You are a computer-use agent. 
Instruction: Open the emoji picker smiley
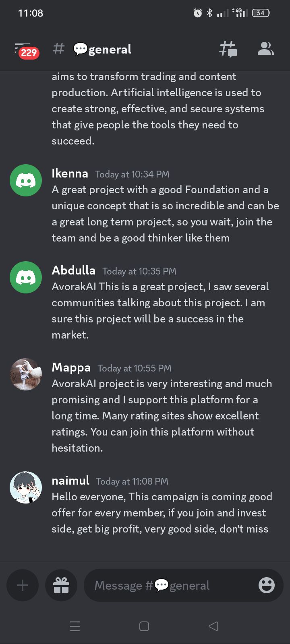[x=267, y=585]
